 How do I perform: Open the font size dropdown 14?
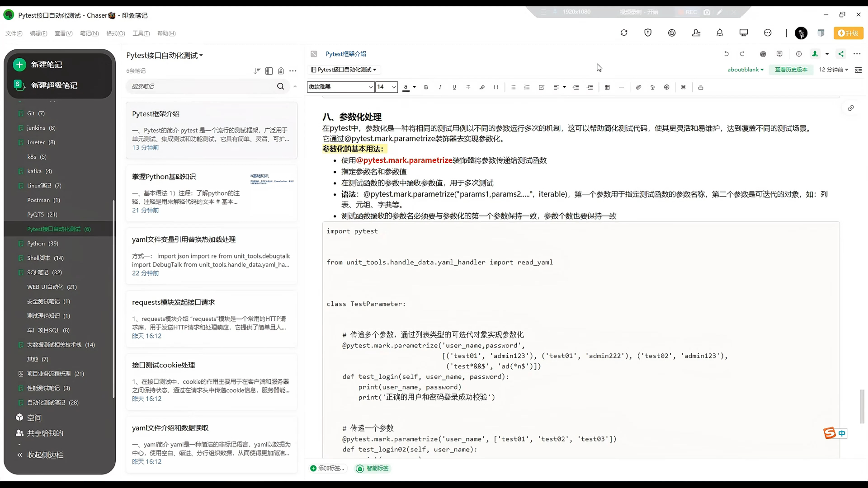tap(387, 87)
